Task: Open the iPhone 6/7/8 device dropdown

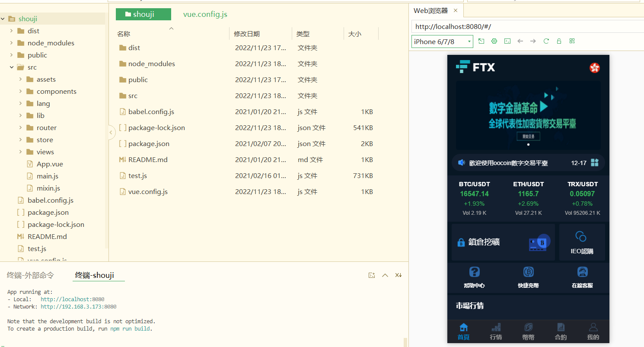Action: click(x=442, y=41)
